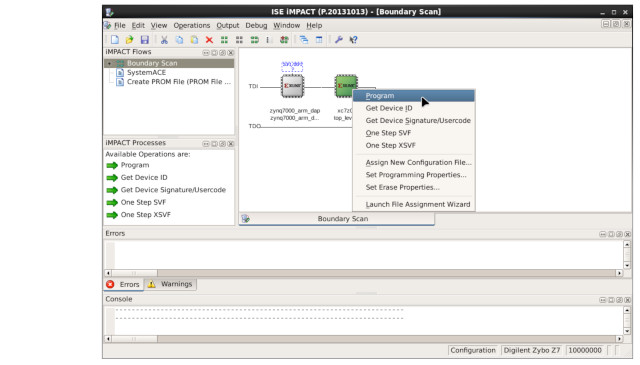Screen dimensions: 640x365
Task: Click the Console scroll-down arrow
Action: pos(627,331)
